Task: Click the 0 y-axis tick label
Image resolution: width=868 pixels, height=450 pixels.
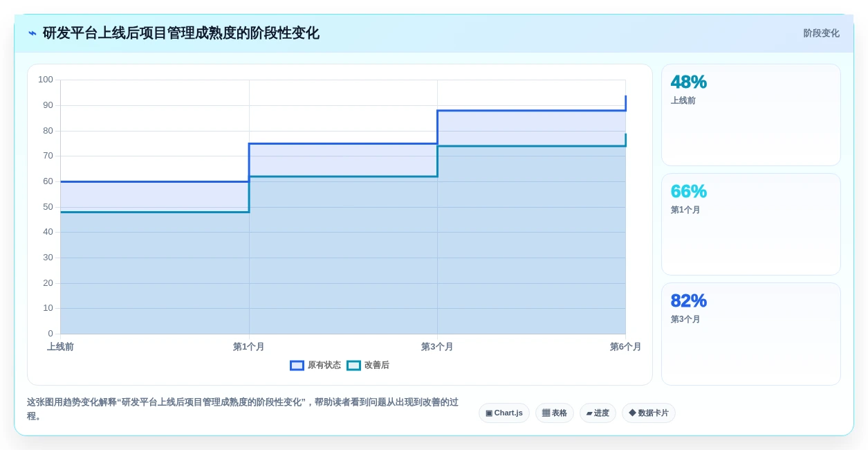Action: coord(50,334)
